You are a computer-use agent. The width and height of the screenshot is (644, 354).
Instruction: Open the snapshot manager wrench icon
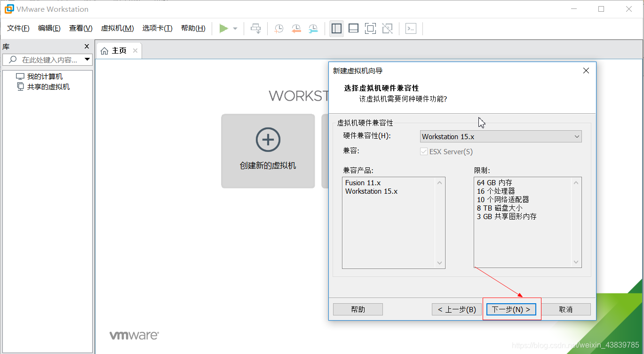313,29
